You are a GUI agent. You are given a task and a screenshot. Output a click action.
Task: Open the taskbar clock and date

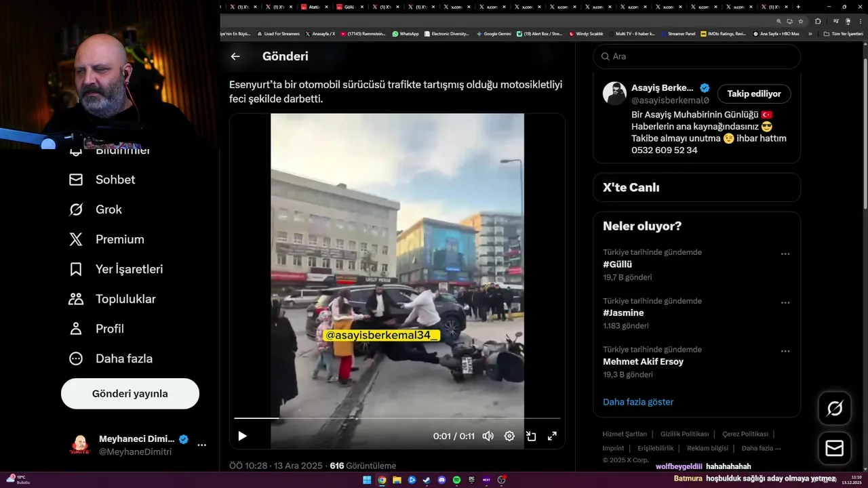pyautogui.click(x=851, y=480)
